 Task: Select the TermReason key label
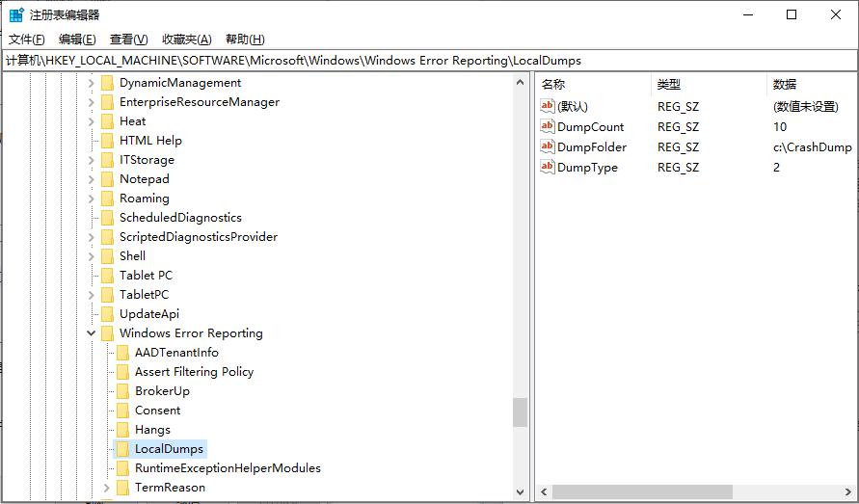(x=170, y=488)
